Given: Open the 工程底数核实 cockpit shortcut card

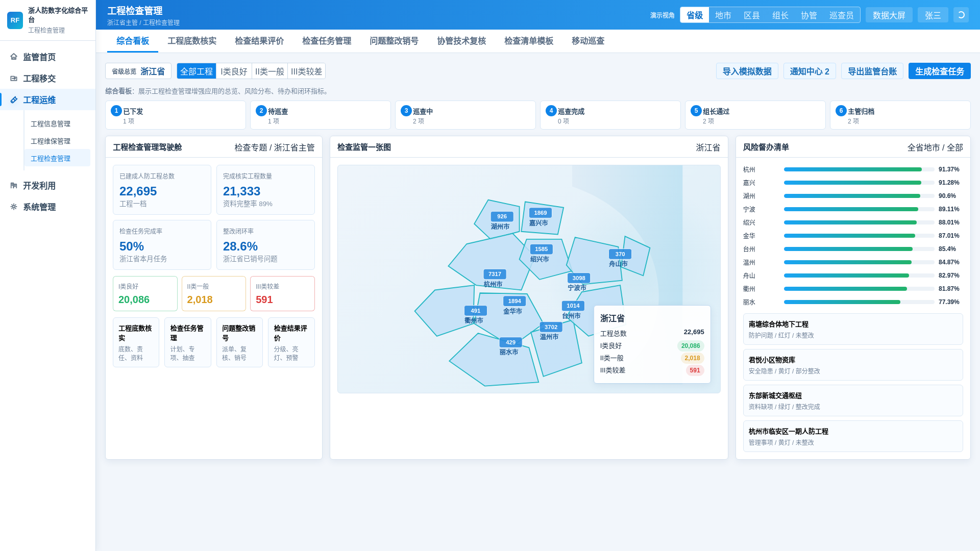Looking at the screenshot, I should click(136, 342).
